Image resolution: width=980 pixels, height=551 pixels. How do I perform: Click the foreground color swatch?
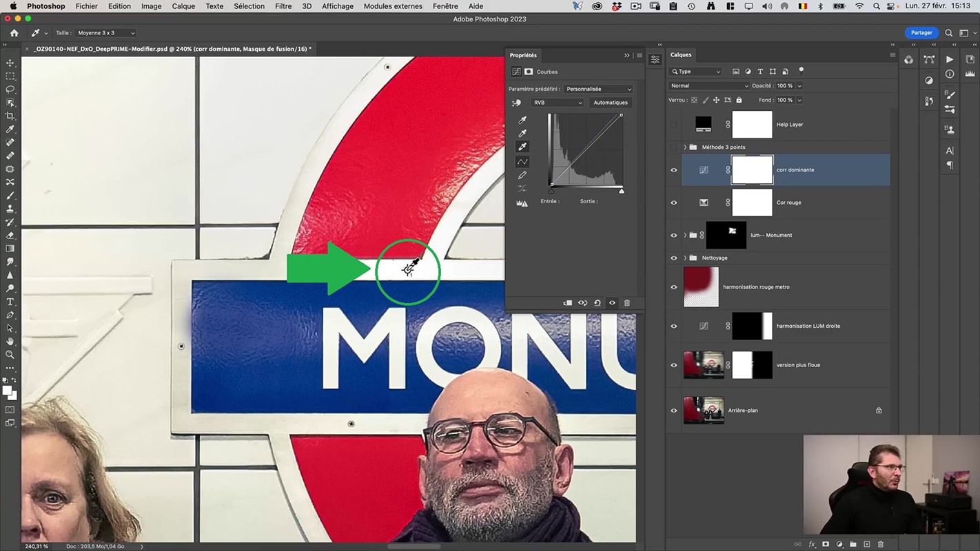[8, 391]
